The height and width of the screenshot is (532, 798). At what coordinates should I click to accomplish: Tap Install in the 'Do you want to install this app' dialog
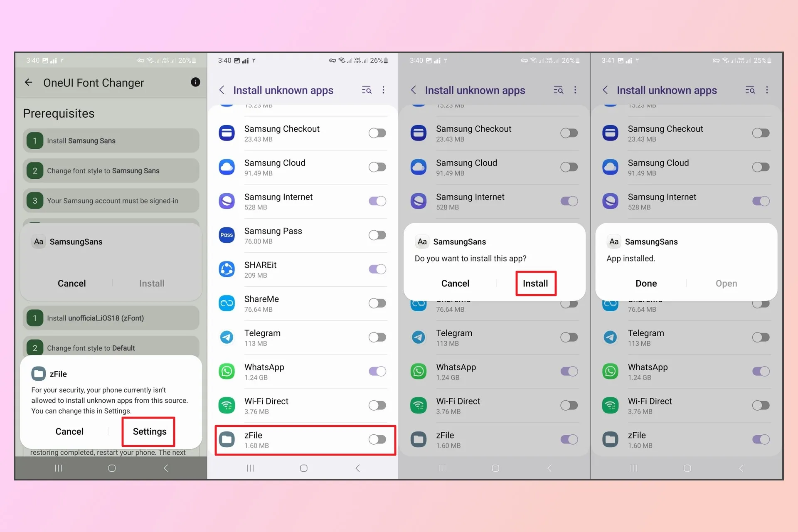(x=535, y=283)
